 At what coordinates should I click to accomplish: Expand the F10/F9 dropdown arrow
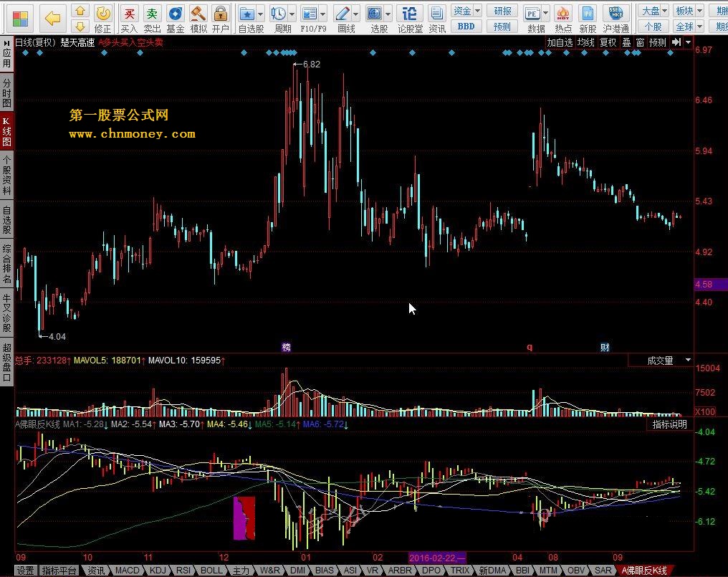tap(322, 14)
